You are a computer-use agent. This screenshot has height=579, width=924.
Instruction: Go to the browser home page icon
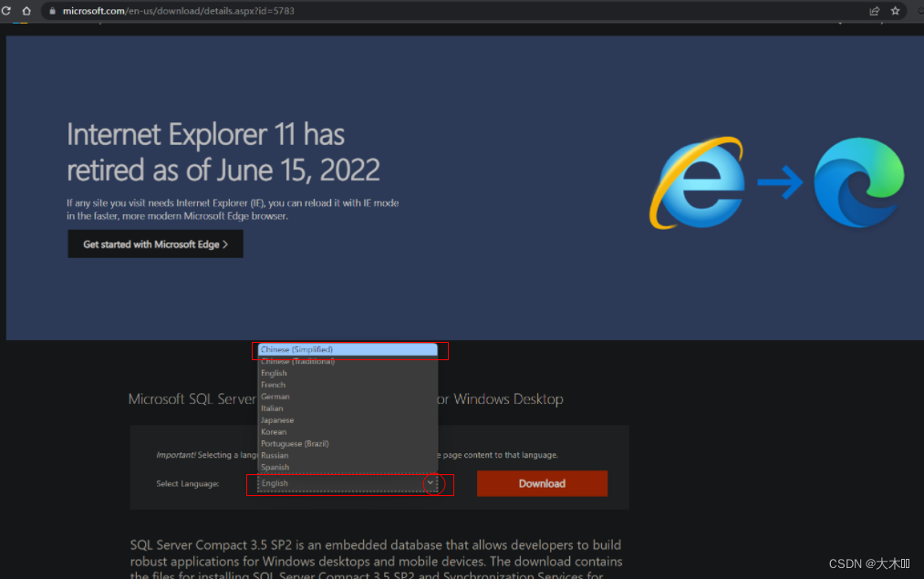26,11
